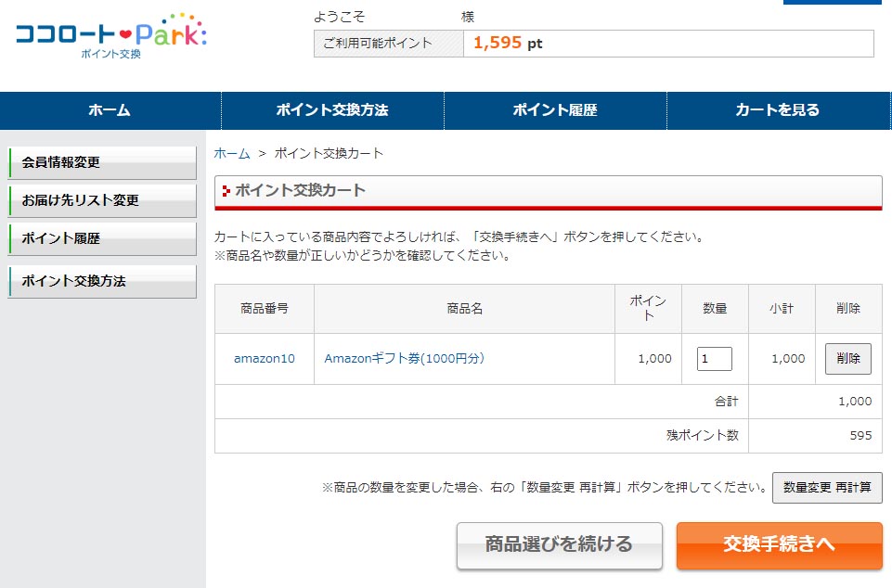The height and width of the screenshot is (588, 892).
Task: Click the quantity input field
Action: (715, 359)
